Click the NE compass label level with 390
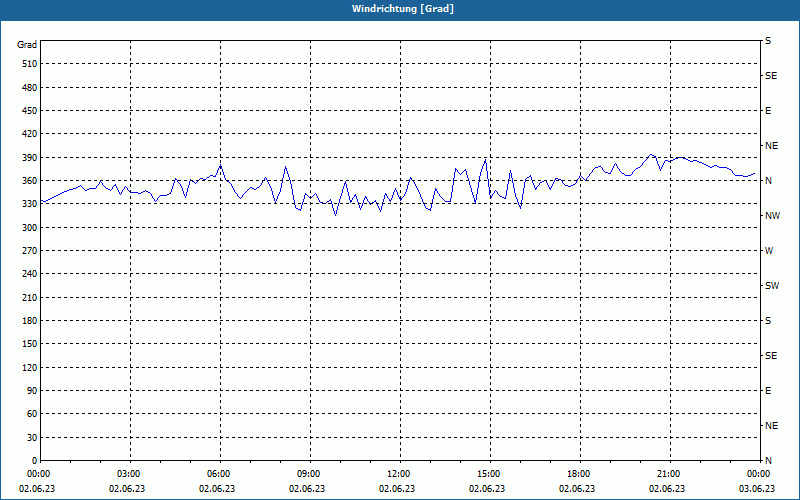Image resolution: width=800 pixels, height=500 pixels. (771, 146)
